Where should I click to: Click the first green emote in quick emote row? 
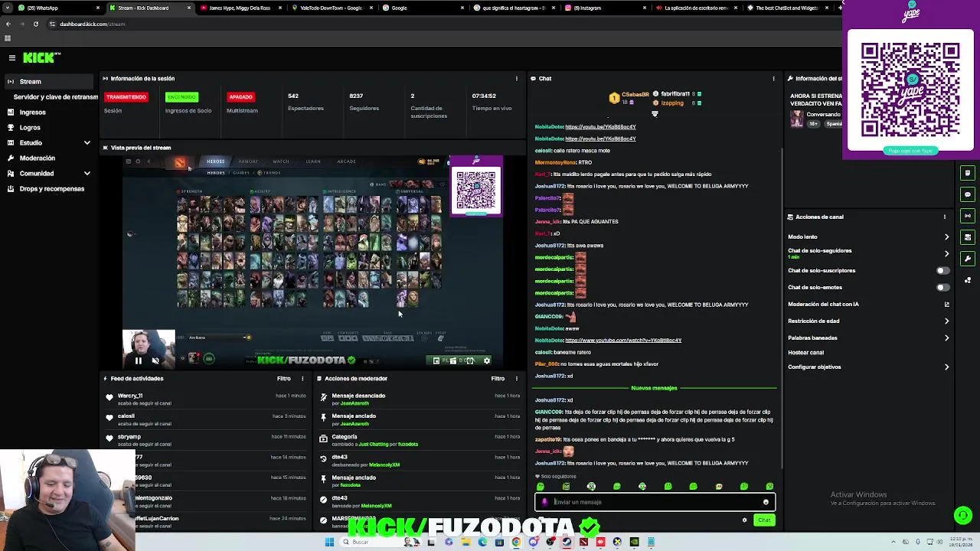pyautogui.click(x=541, y=487)
